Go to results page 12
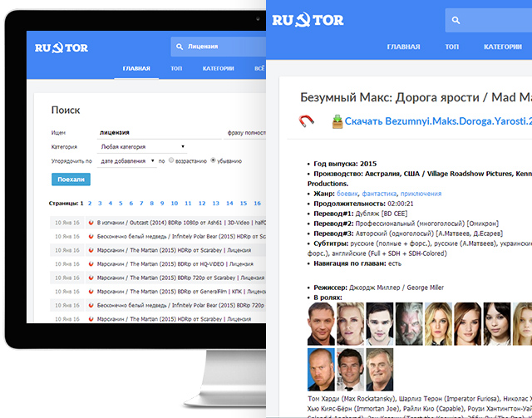The width and height of the screenshot is (532, 418). (x=202, y=204)
